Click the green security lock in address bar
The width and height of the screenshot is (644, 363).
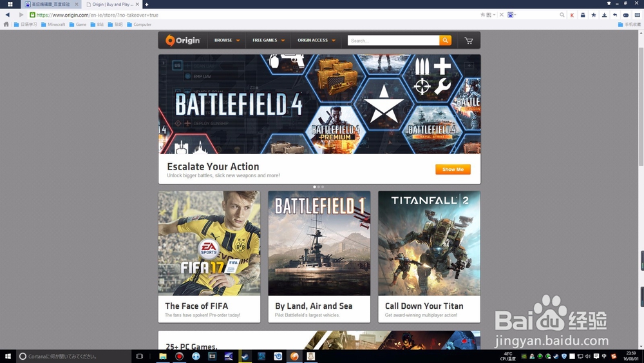(32, 15)
